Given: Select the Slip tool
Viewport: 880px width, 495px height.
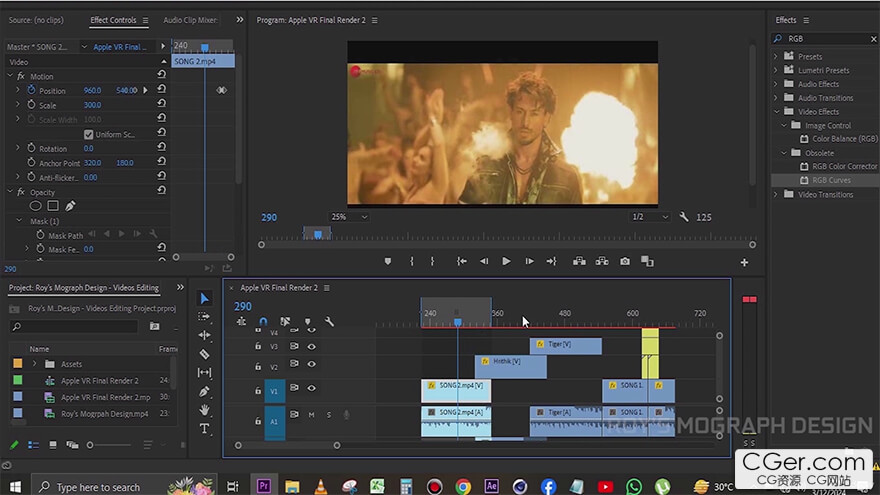Looking at the screenshot, I should [204, 373].
